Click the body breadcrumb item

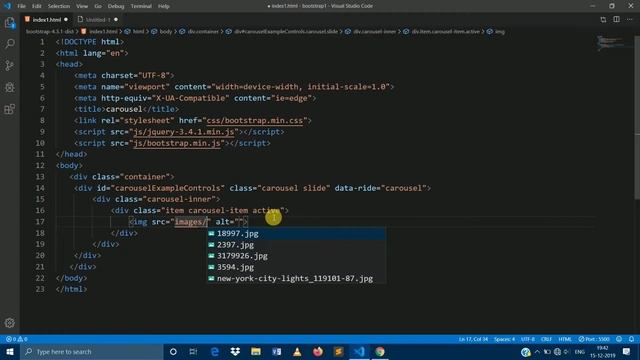(x=166, y=31)
